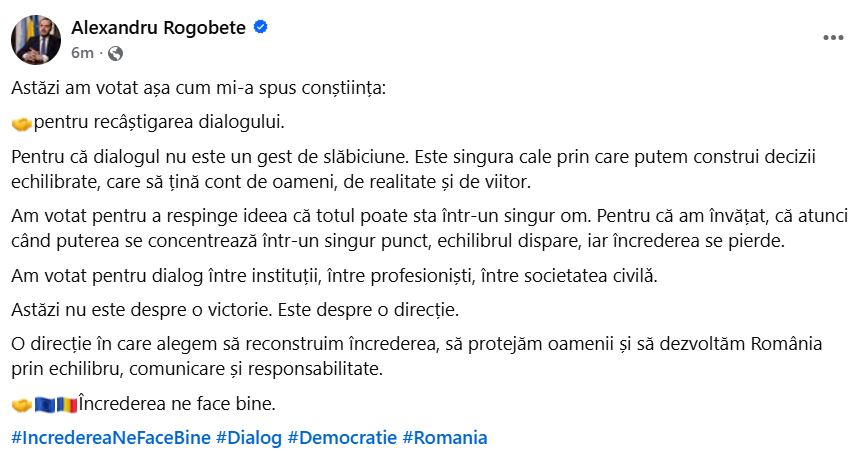Click the handshake emoji before 'pentru recâștigarea dialogului'
The height and width of the screenshot is (451, 865).
click(22, 124)
